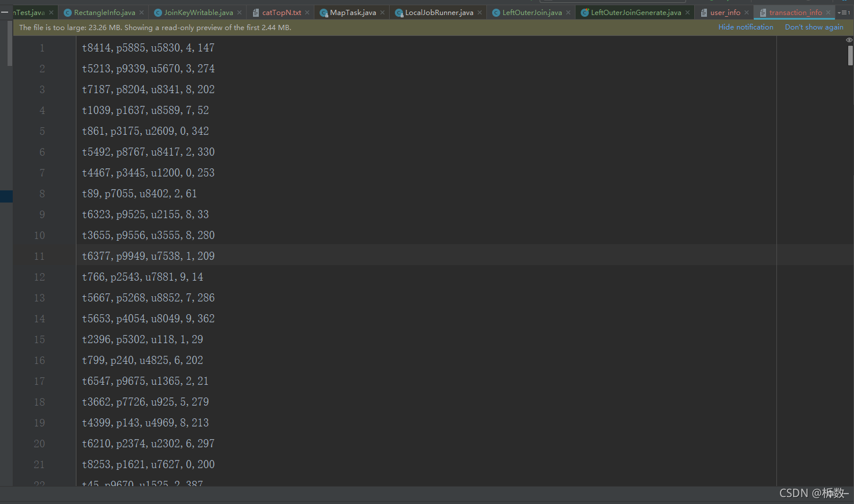854x504 pixels.
Task: Collapse the side panel with minus icon
Action: pyautogui.click(x=5, y=12)
